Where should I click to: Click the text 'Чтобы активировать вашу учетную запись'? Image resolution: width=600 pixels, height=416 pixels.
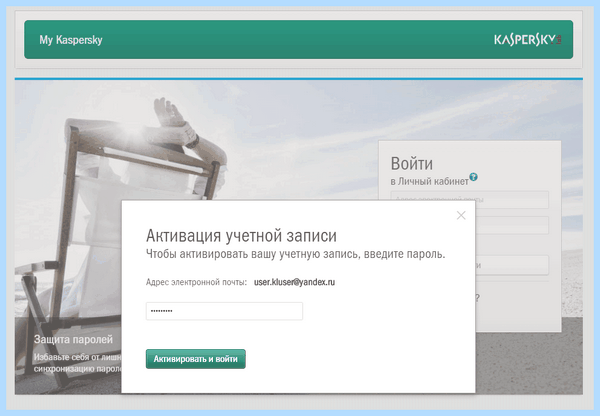pos(253,254)
